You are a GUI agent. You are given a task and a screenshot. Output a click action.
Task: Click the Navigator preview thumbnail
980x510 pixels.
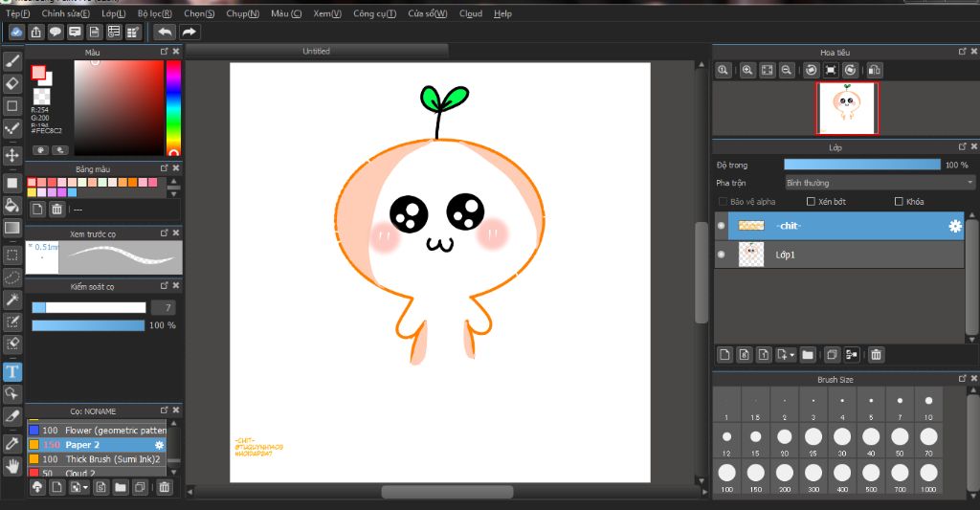click(x=847, y=108)
